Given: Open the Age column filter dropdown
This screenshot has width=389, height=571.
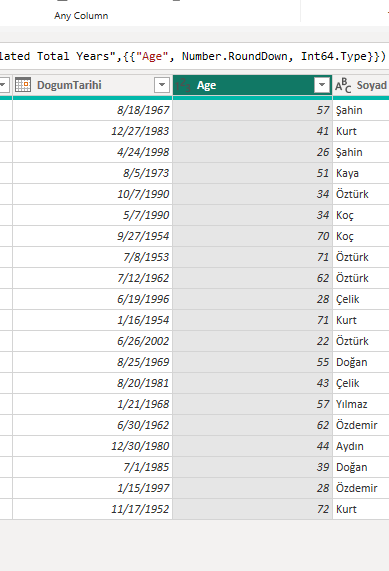Looking at the screenshot, I should pyautogui.click(x=322, y=85).
